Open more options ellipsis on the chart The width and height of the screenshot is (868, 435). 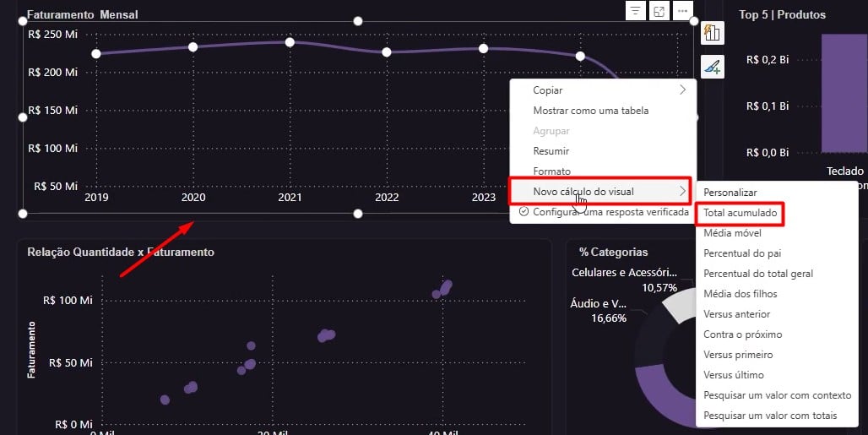tap(682, 11)
